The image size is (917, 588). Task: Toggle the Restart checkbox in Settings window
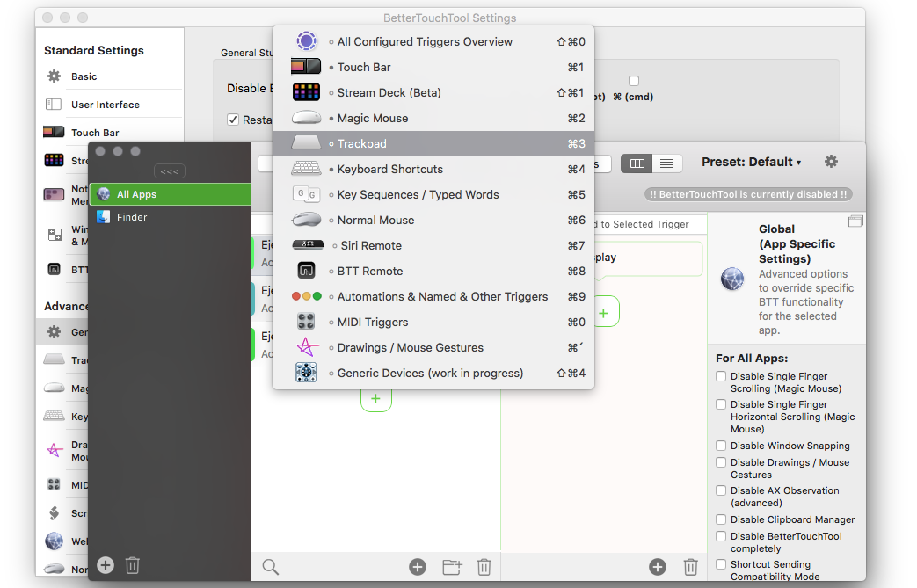[x=233, y=120]
